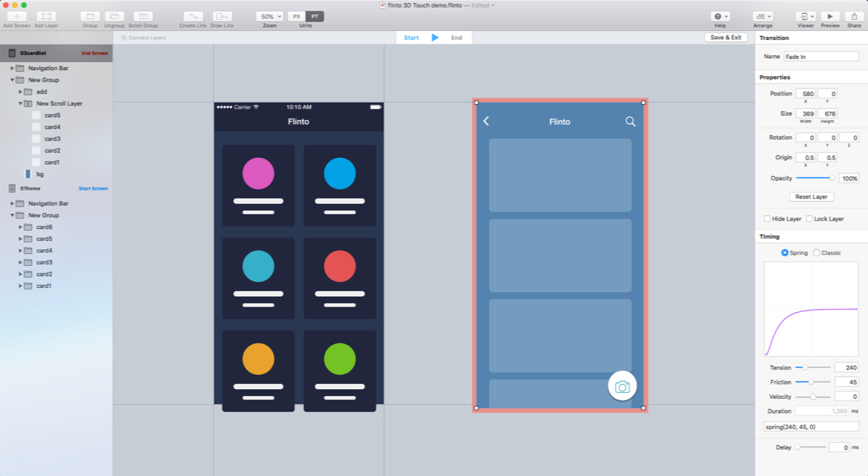Click the 02cardlist screen icon in the layer list
The width and height of the screenshot is (868, 476).
[x=11, y=53]
